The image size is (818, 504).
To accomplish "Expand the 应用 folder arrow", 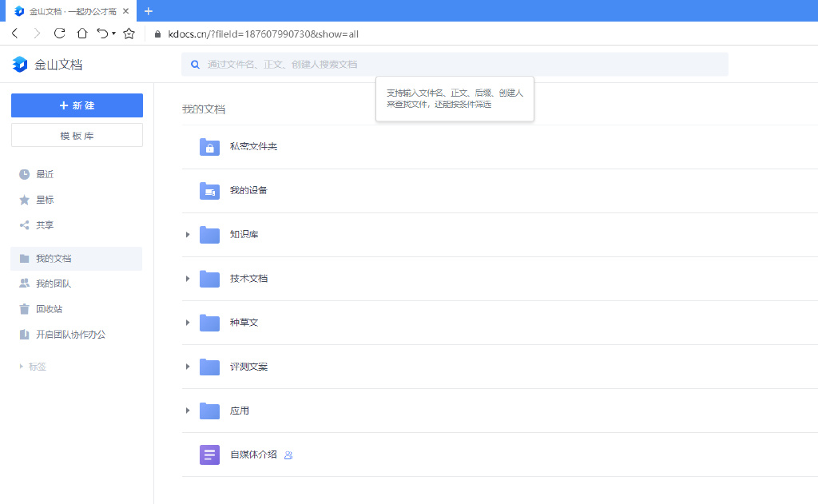I will click(188, 411).
